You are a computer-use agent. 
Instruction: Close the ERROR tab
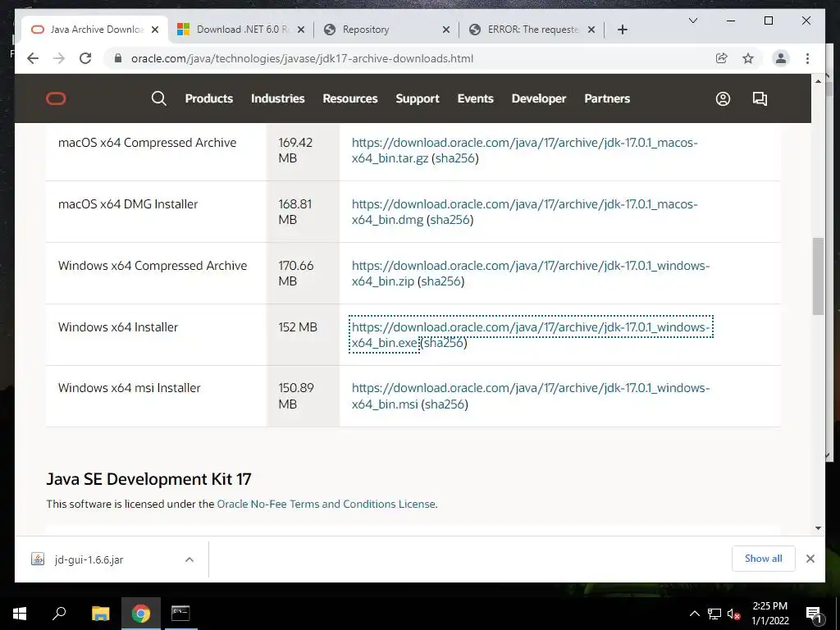coord(591,30)
